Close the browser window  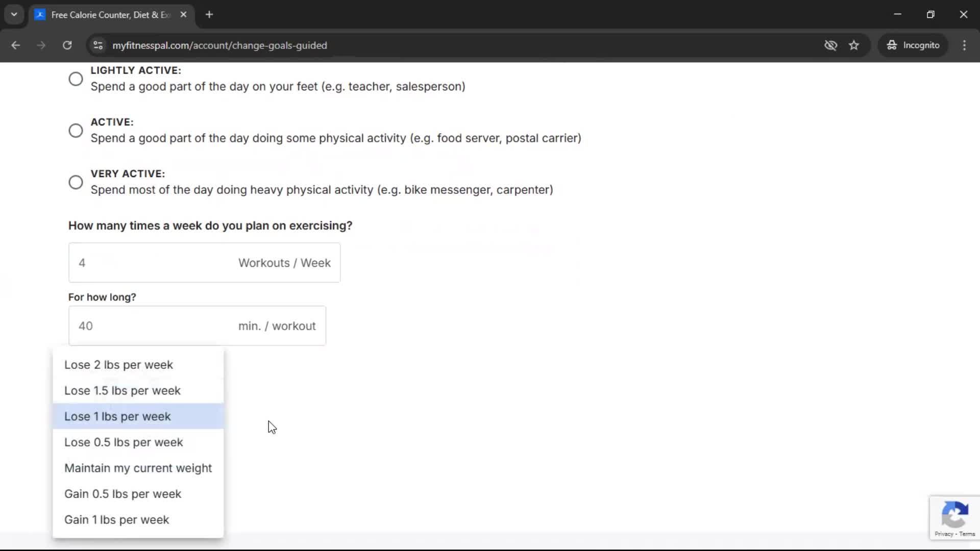pos(964,15)
